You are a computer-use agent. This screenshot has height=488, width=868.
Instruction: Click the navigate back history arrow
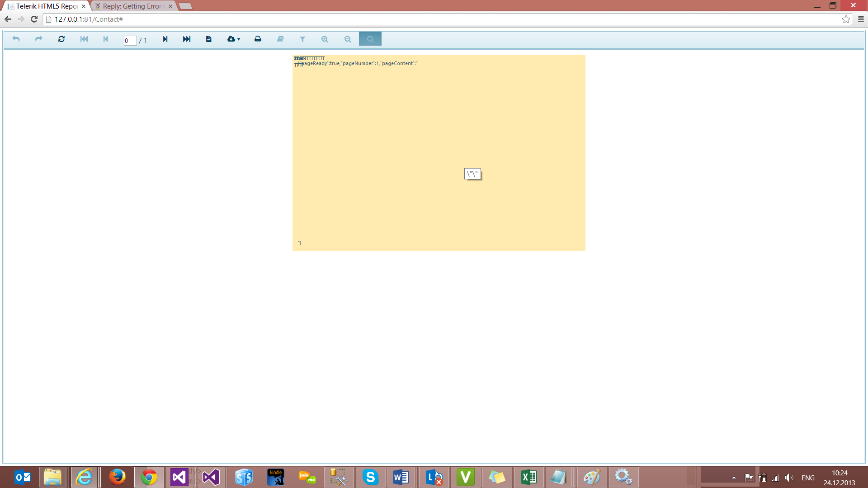pyautogui.click(x=16, y=39)
